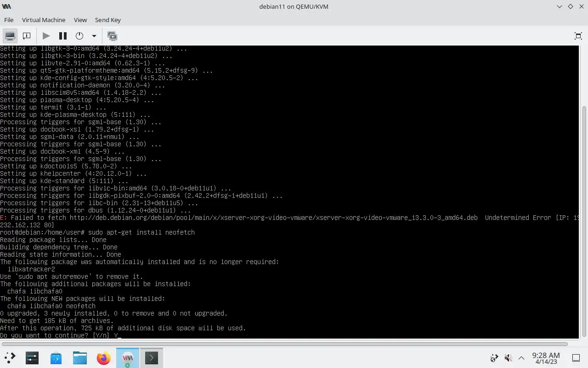Click the Show Desktop button
The image size is (588, 368).
pyautogui.click(x=576, y=358)
